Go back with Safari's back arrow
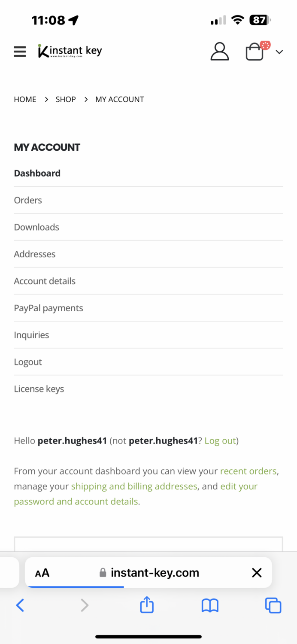Image resolution: width=297 pixels, height=644 pixels. 20,605
